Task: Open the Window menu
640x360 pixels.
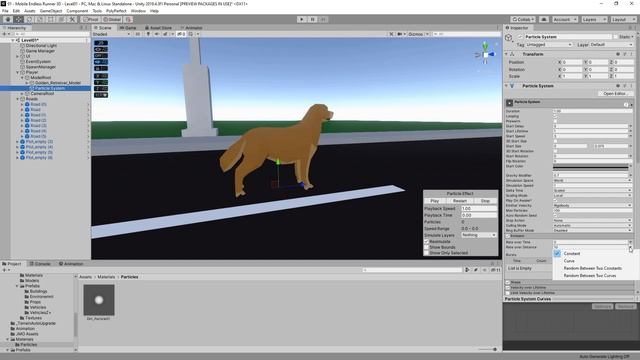Action: [x=138, y=11]
